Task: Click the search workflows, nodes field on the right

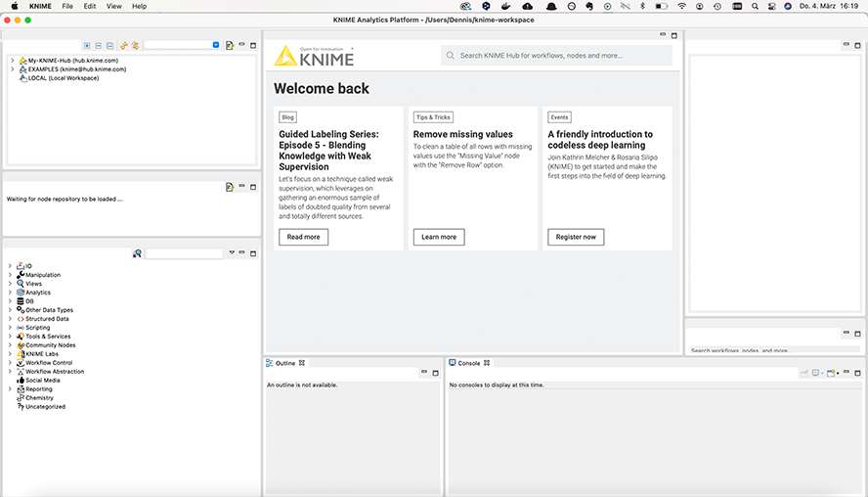Action: point(773,350)
